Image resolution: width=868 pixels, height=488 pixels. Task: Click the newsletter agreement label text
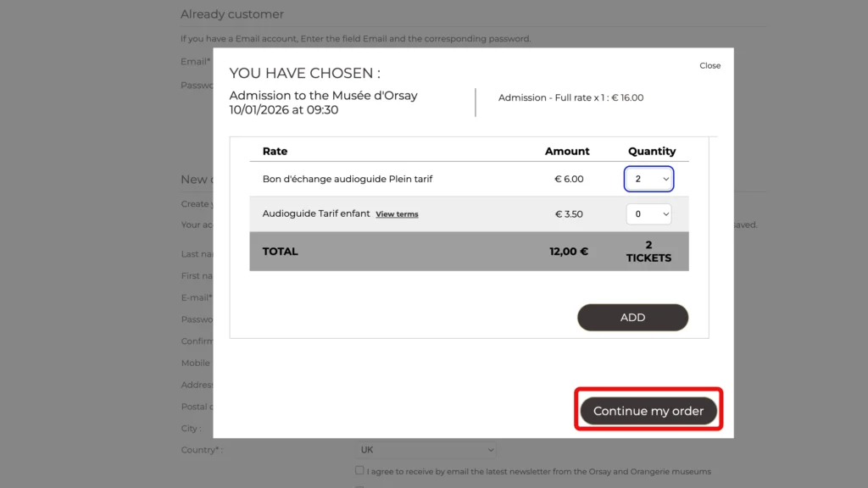click(538, 471)
